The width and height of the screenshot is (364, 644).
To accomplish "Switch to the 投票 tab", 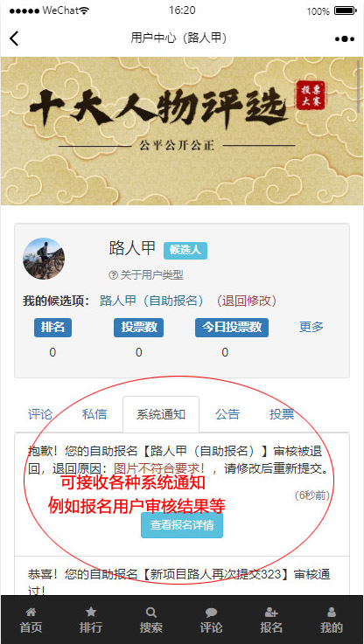I will click(282, 414).
